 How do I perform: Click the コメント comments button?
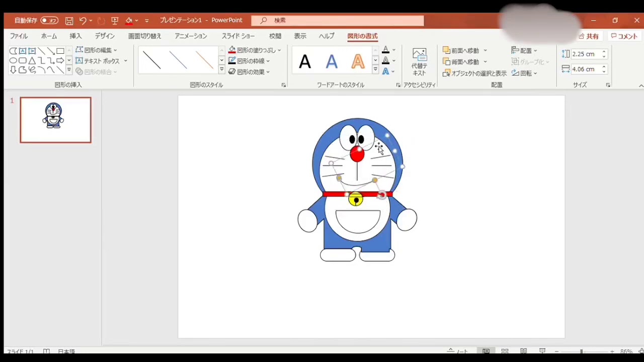(x=624, y=36)
